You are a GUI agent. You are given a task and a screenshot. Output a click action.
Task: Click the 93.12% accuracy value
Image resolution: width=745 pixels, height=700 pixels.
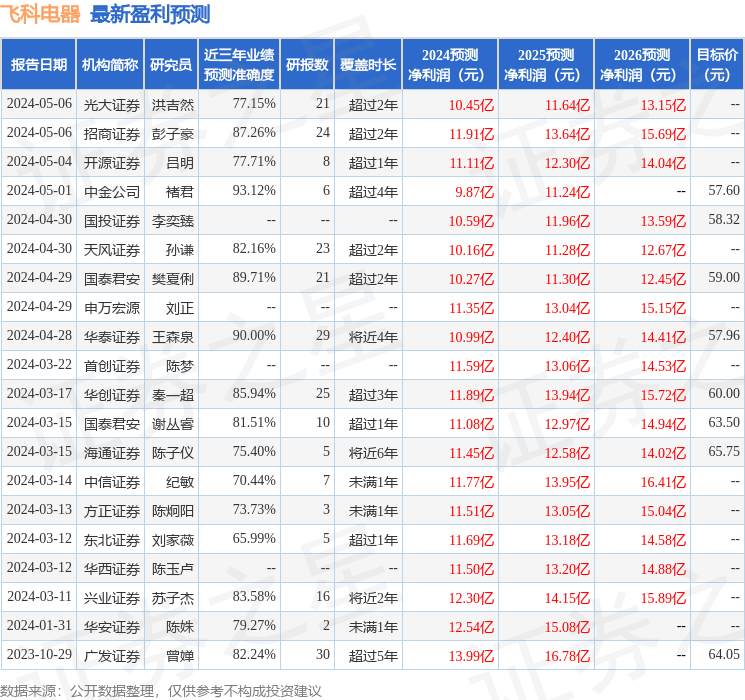coord(254,191)
